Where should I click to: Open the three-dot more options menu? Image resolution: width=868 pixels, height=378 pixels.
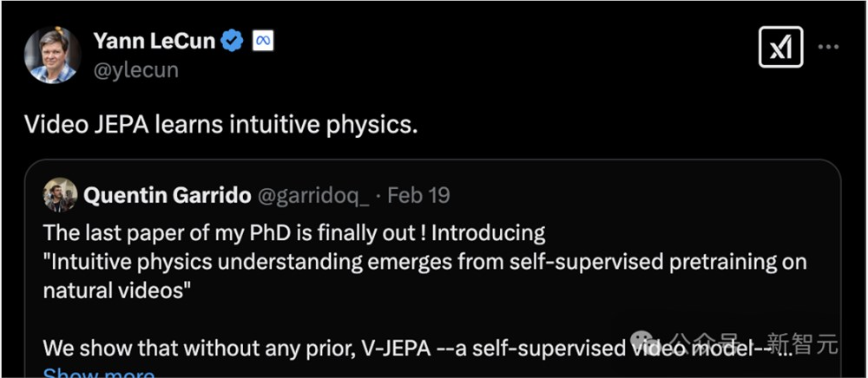829,47
